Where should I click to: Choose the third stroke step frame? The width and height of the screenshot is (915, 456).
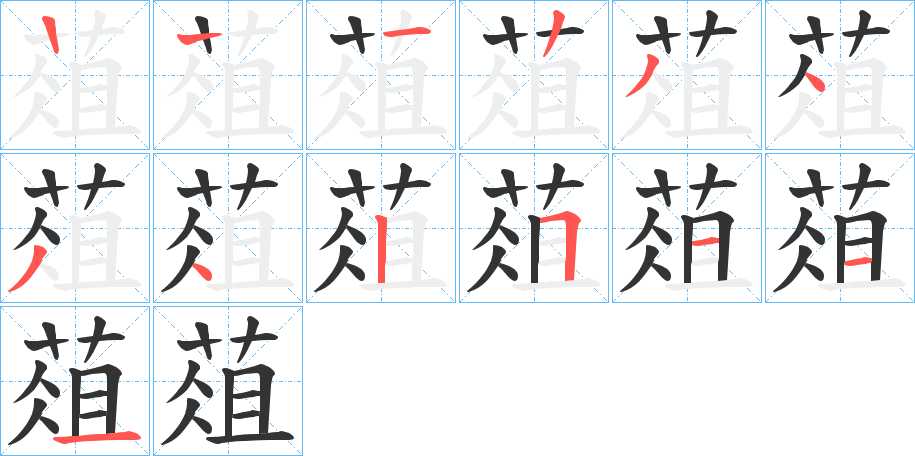tap(381, 75)
